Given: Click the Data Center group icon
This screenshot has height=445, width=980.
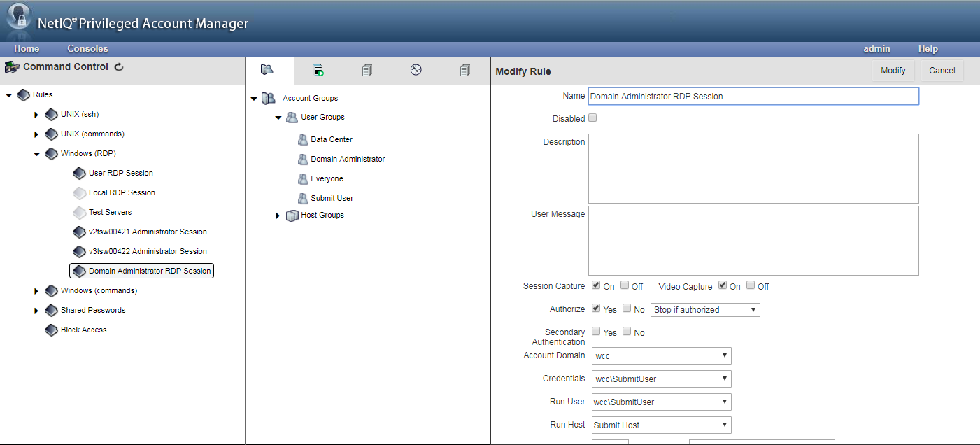Looking at the screenshot, I should pyautogui.click(x=303, y=140).
